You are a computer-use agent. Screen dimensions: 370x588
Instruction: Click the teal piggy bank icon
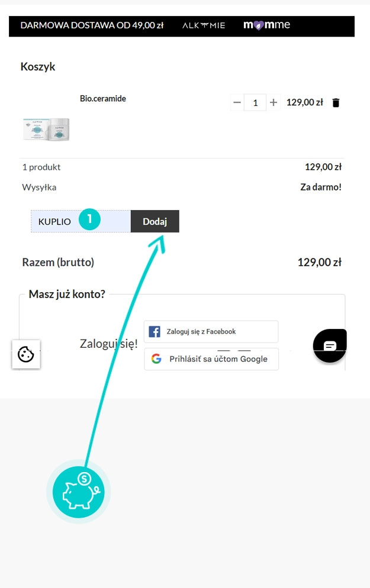79,491
